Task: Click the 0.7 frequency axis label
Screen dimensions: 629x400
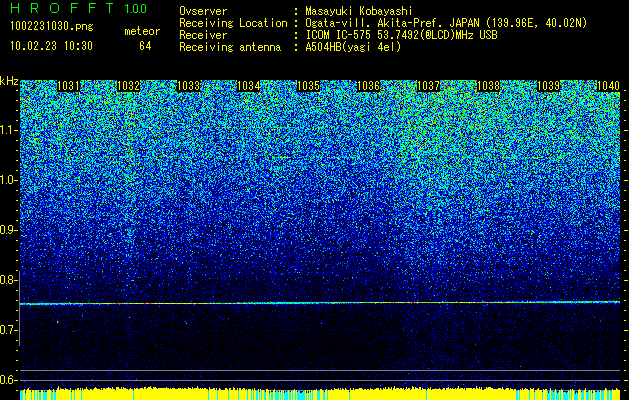Action: click(8, 330)
